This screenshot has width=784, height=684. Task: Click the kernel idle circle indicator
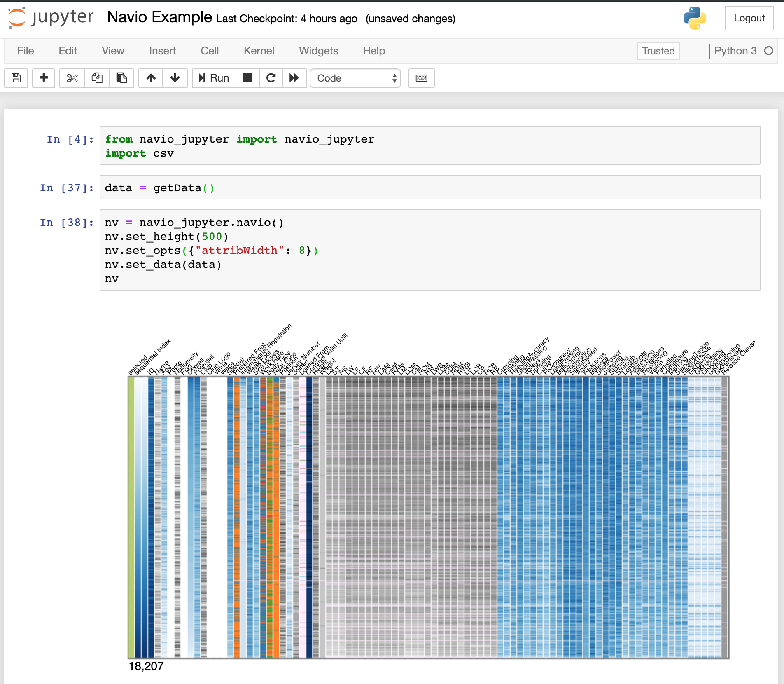point(768,51)
